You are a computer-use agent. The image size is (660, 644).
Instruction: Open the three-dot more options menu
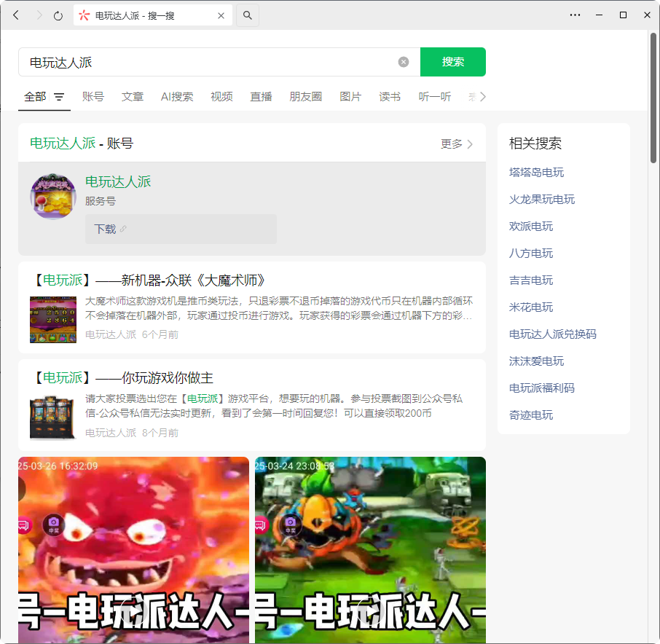click(575, 15)
